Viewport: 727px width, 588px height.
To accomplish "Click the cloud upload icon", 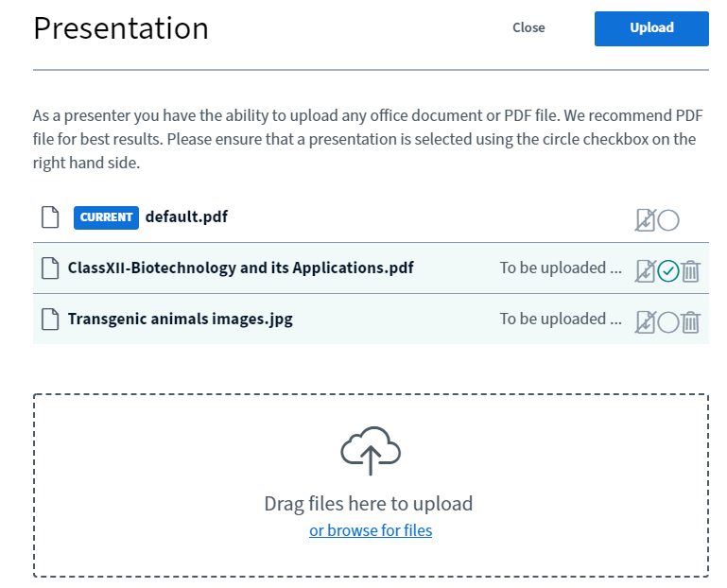I will click(x=371, y=451).
